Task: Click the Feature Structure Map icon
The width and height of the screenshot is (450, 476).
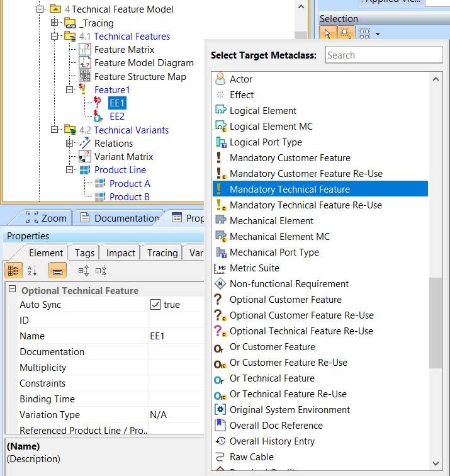Action: (x=85, y=77)
